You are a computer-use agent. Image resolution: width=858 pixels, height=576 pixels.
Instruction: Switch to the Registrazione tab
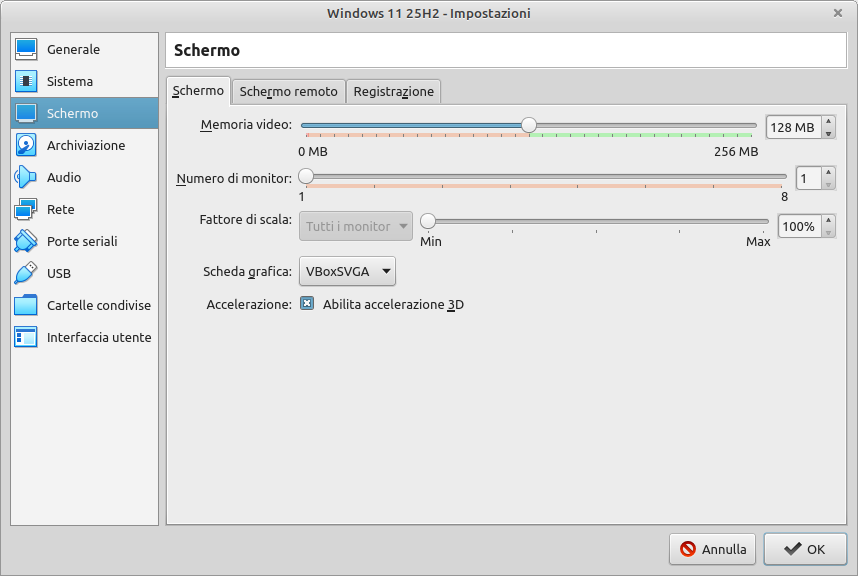[x=394, y=91]
